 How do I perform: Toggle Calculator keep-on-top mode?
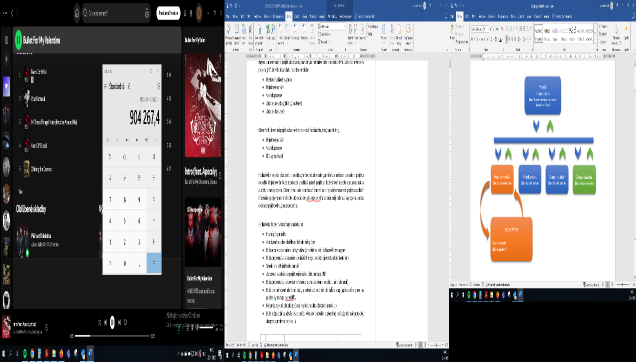click(x=129, y=86)
